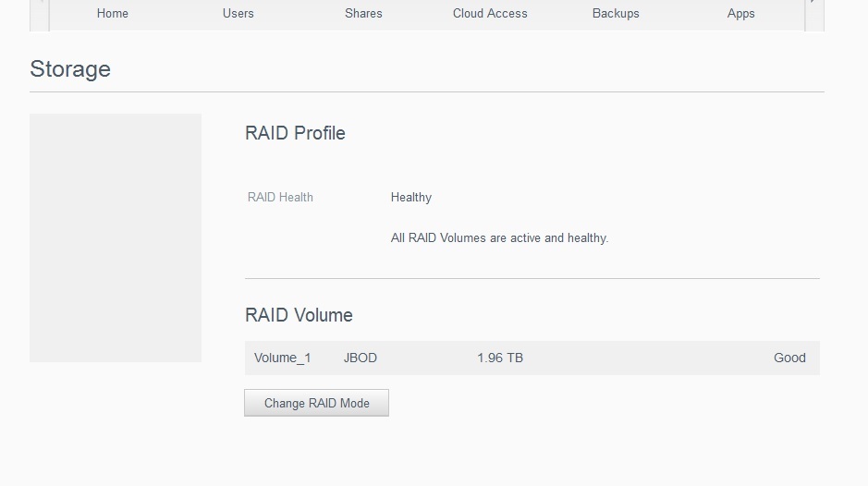Open the Home tab
868x486 pixels.
click(x=113, y=14)
